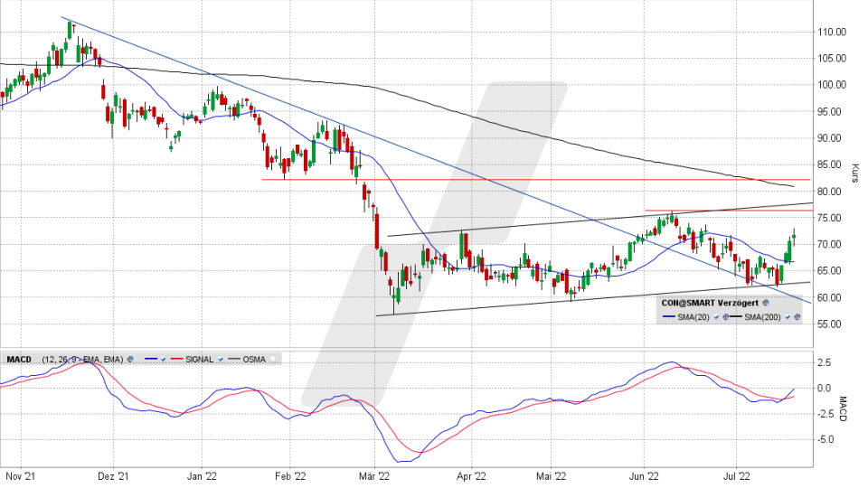Toggle the MACD blue line checkbox
This screenshot has height=488, width=868.
point(164,359)
